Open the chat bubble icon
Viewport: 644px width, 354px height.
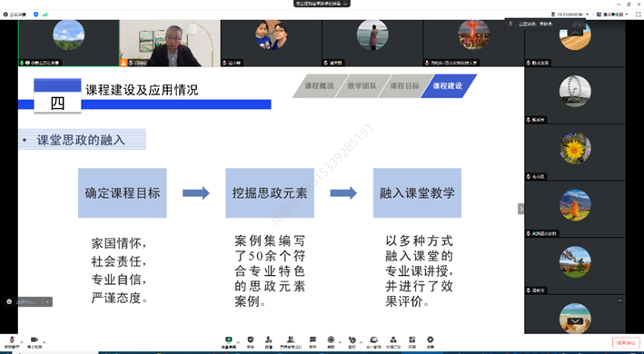(x=313, y=341)
